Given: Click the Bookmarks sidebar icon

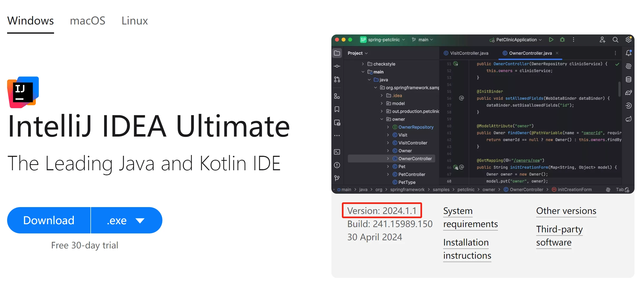Looking at the screenshot, I should (337, 109).
